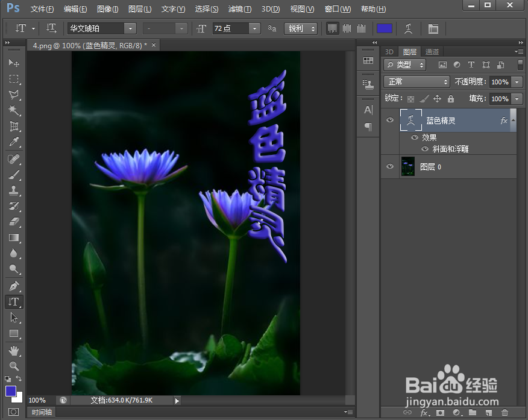Image resolution: width=528 pixels, height=420 pixels.
Task: Open the 华文琥珀 font family dropdown
Action: pyautogui.click(x=130, y=28)
